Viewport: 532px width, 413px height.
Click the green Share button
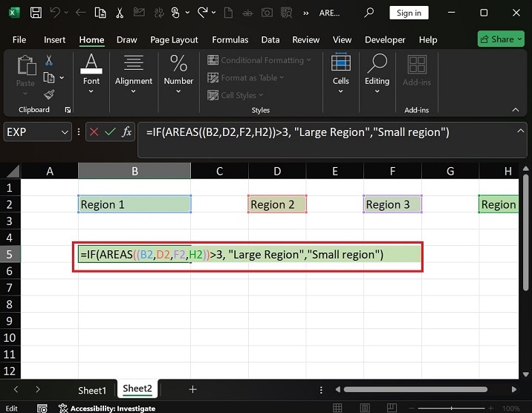click(502, 39)
